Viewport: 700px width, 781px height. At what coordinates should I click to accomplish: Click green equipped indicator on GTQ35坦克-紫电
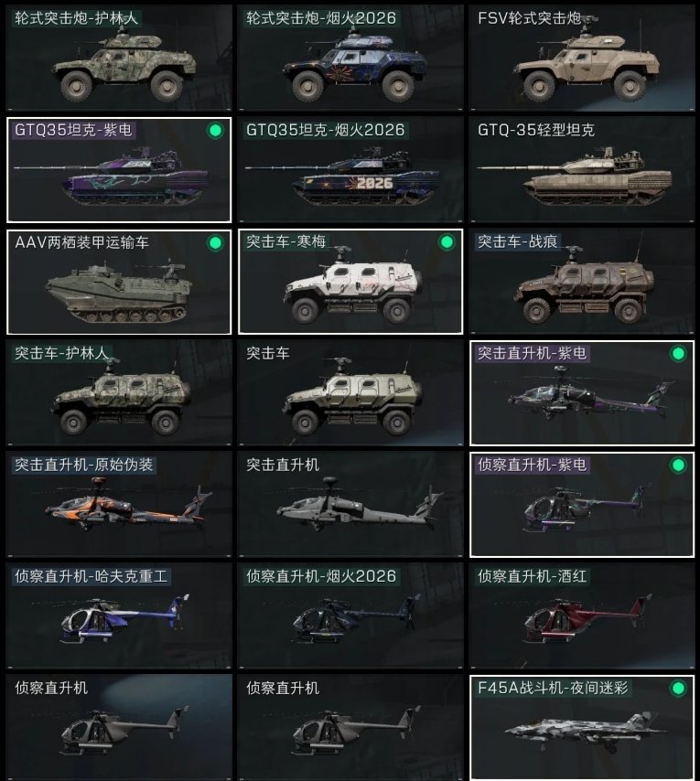pos(215,131)
